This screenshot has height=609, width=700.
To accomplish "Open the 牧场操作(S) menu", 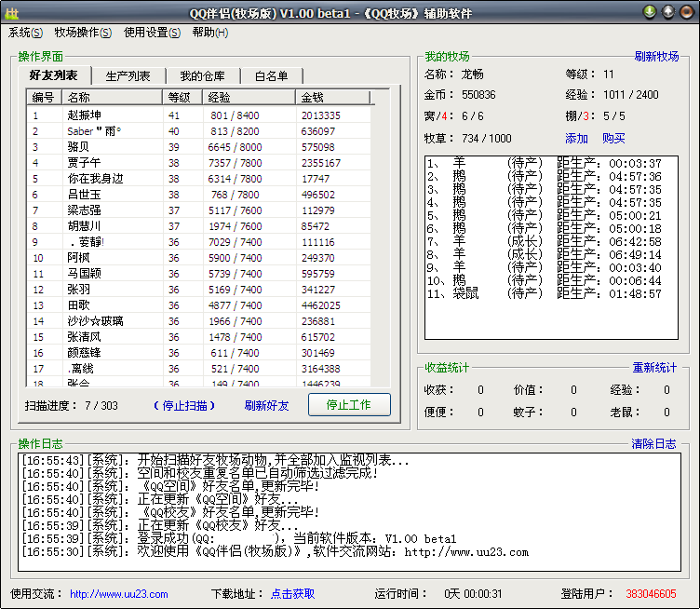I will pyautogui.click(x=83, y=33).
